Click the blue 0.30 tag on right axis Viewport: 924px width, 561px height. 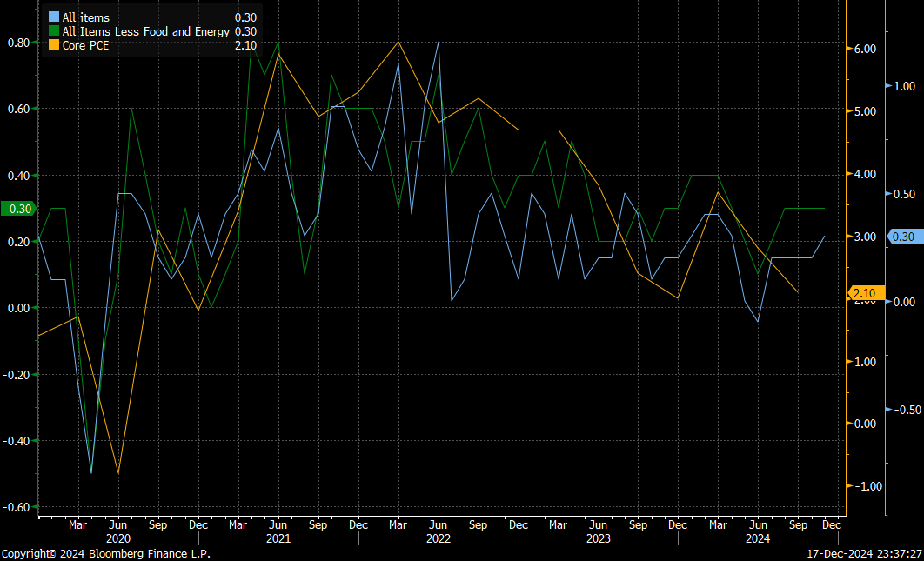[x=904, y=237]
